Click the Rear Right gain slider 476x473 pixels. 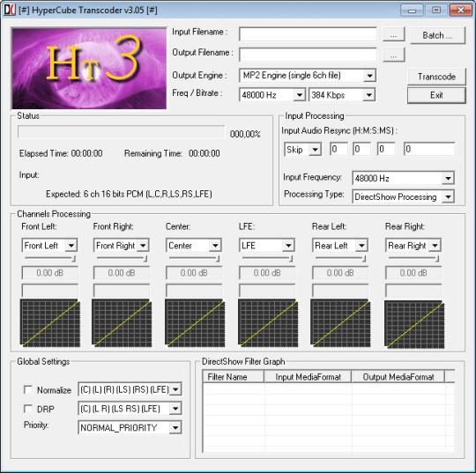(x=413, y=258)
